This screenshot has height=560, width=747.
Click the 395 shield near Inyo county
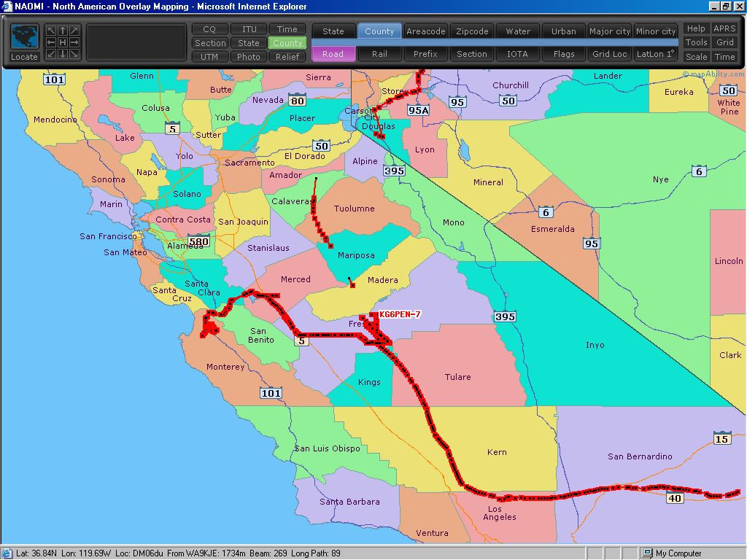505,316
